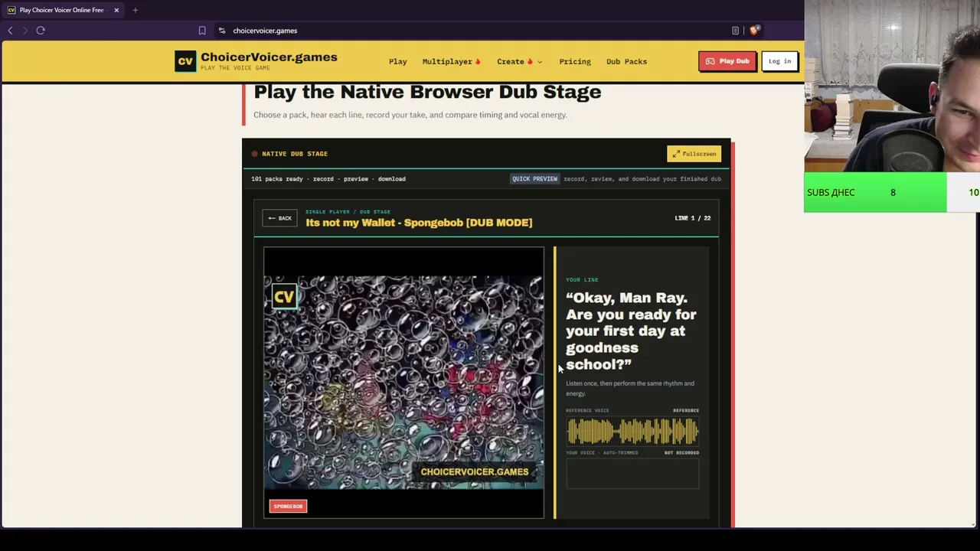Reload the current page
The height and width of the screenshot is (551, 980).
coord(41,31)
